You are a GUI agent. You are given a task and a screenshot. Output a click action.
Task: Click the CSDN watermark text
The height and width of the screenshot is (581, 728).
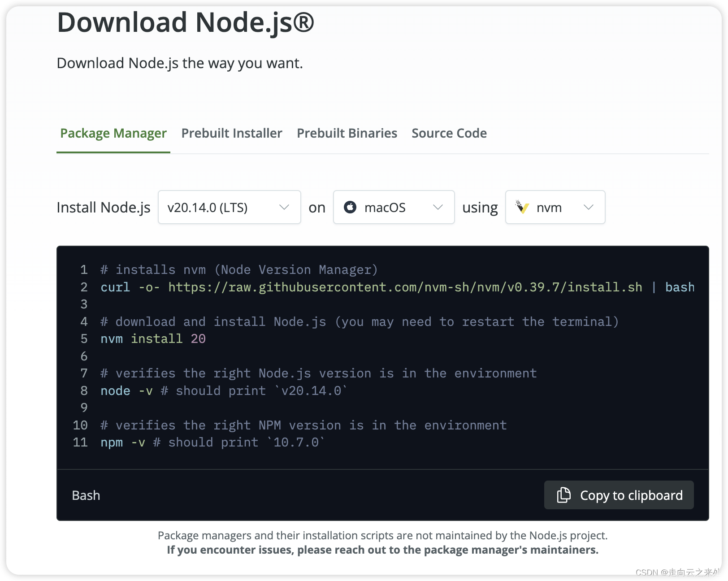(678, 572)
